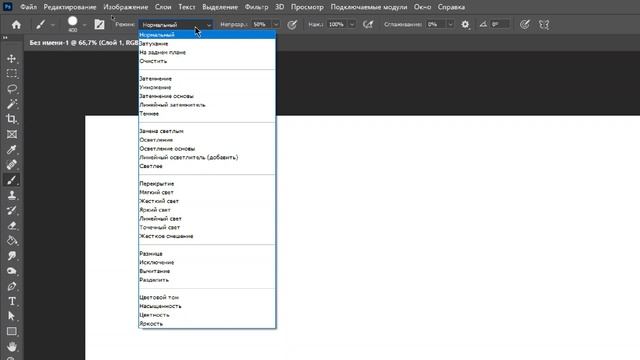Image resolution: width=640 pixels, height=360 pixels.
Task: Open the 3D menu
Action: (280, 7)
